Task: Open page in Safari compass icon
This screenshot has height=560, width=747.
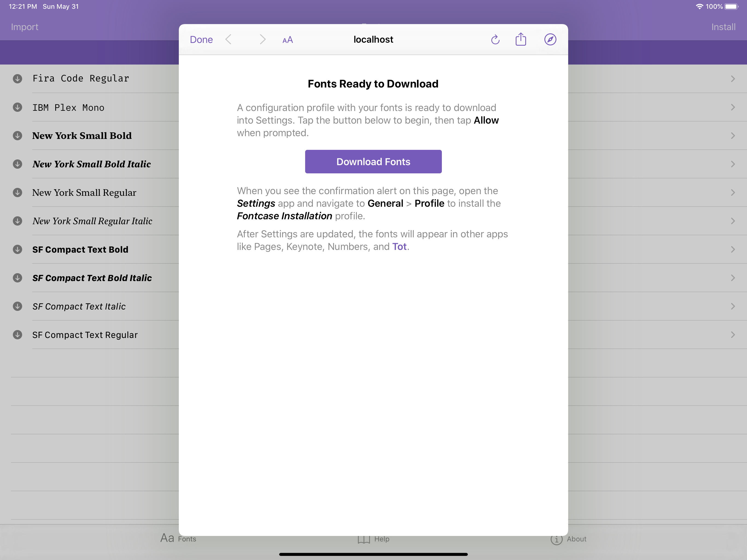Action: click(x=550, y=40)
